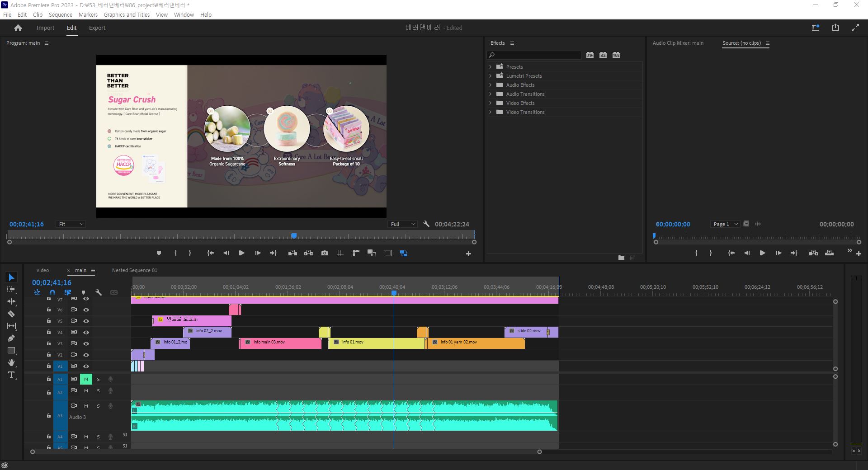The width and height of the screenshot is (868, 470).
Task: Click the Lift button in Program monitor
Action: pyautogui.click(x=292, y=253)
